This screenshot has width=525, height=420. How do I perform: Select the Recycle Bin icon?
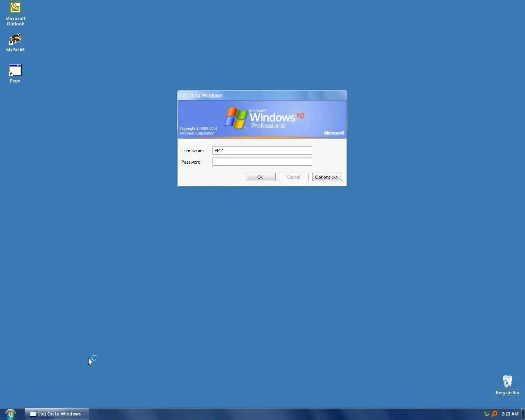pyautogui.click(x=507, y=385)
